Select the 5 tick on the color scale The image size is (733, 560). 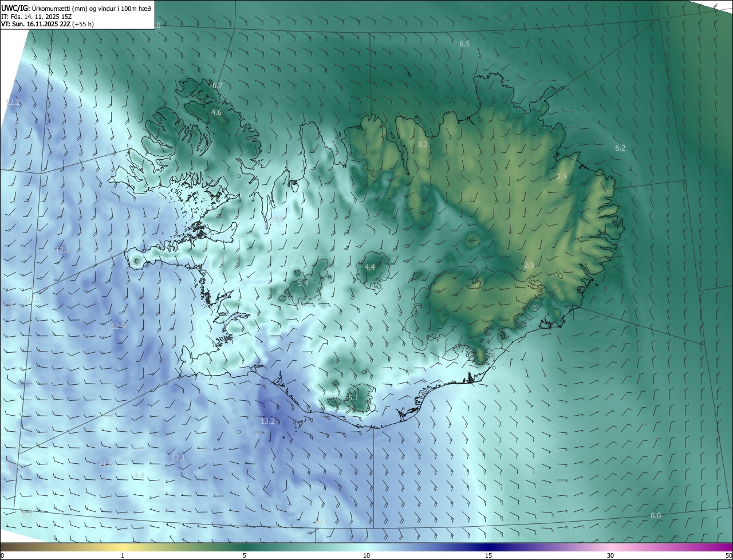[245, 555]
